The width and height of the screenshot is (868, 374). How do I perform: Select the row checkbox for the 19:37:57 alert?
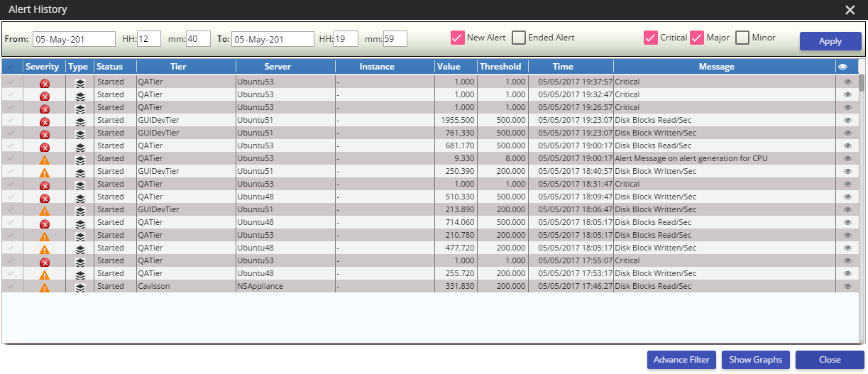11,82
